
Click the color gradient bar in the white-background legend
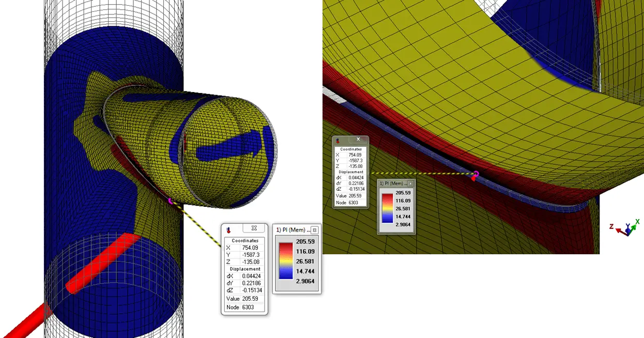pos(286,261)
